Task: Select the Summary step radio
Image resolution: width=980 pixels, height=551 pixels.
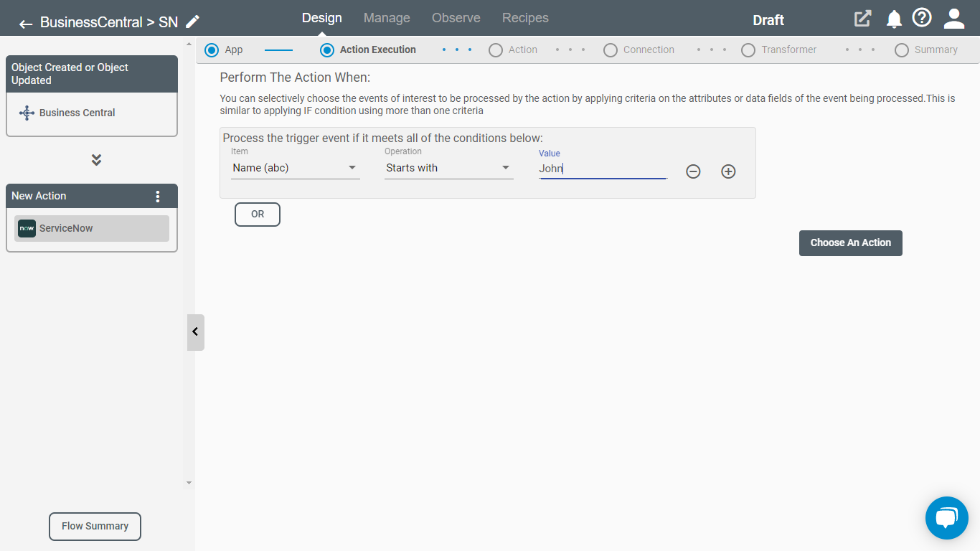Action: tap(902, 50)
